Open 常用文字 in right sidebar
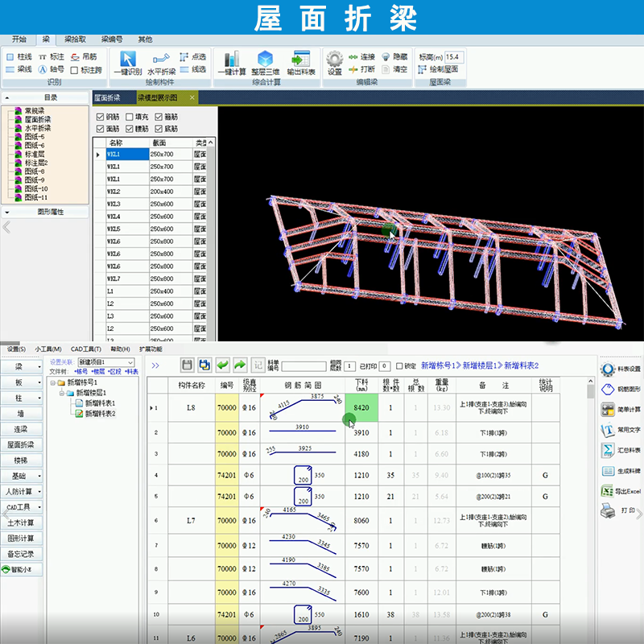 (620, 430)
